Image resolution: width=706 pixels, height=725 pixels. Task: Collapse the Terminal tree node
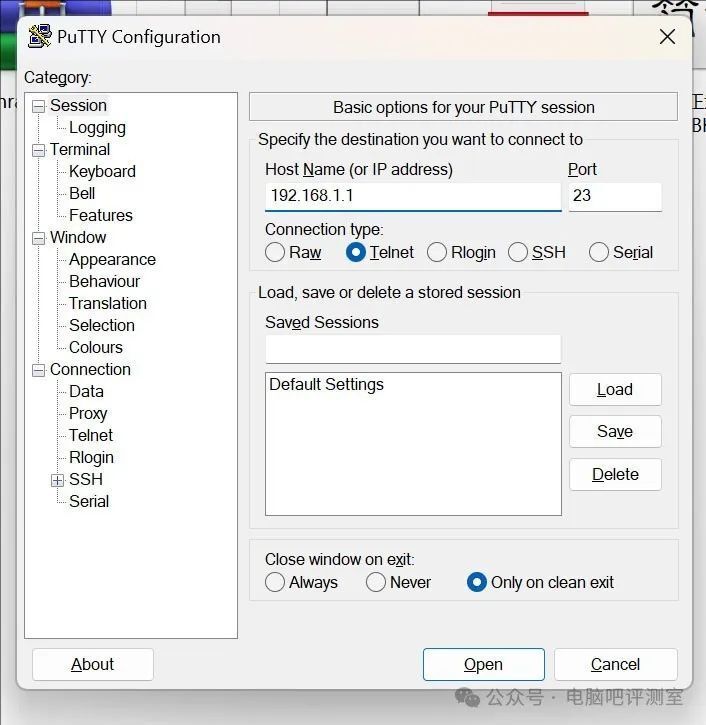tap(39, 150)
